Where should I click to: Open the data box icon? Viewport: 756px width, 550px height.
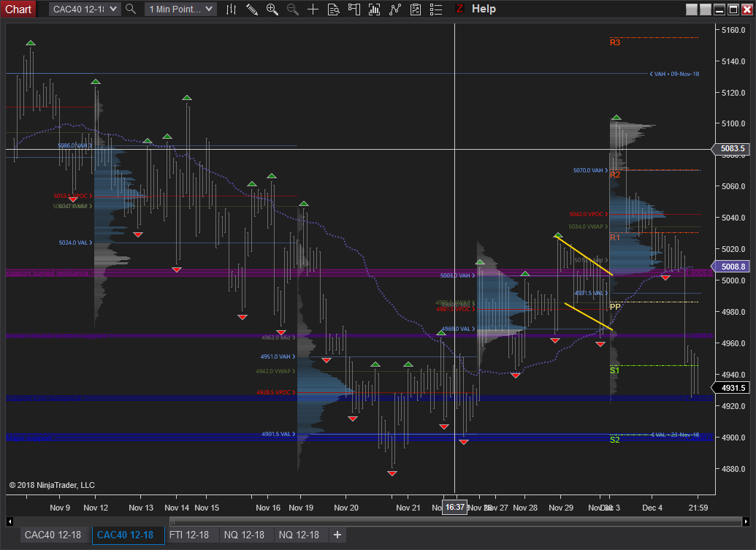click(x=333, y=9)
